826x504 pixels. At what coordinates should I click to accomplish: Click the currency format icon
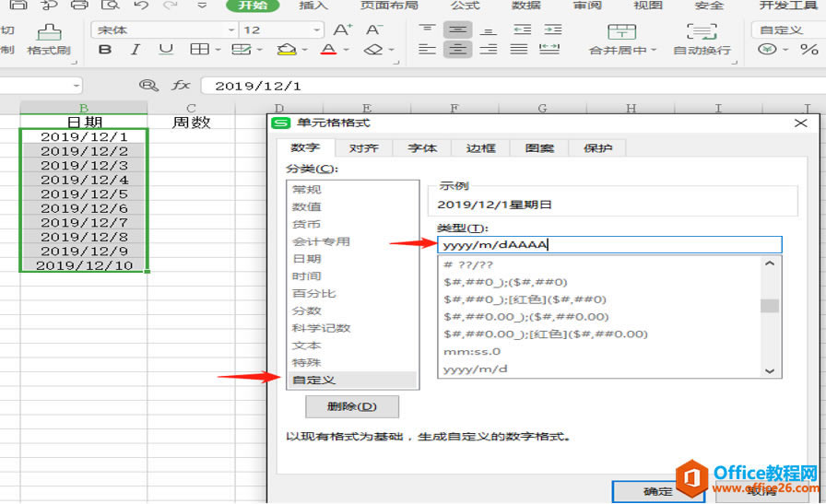point(768,50)
